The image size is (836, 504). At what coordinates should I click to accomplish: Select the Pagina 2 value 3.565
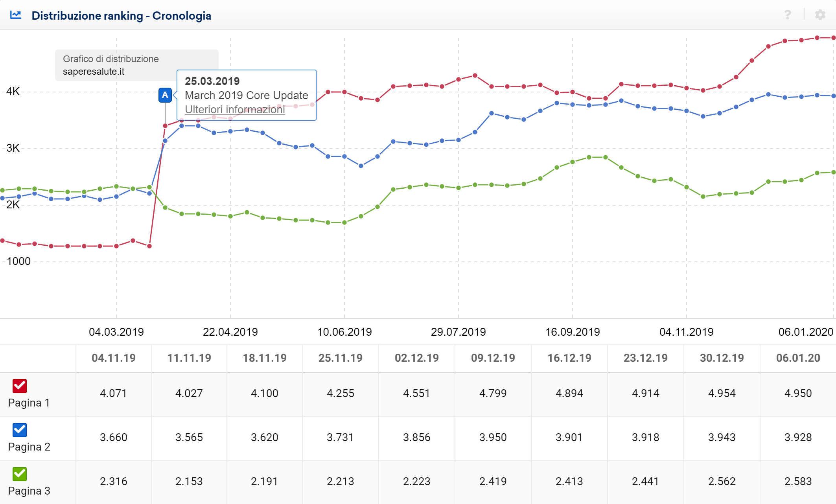189,438
